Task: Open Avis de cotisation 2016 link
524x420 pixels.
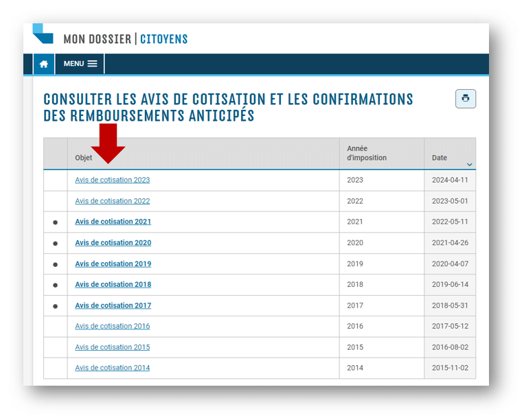Action: [x=113, y=326]
